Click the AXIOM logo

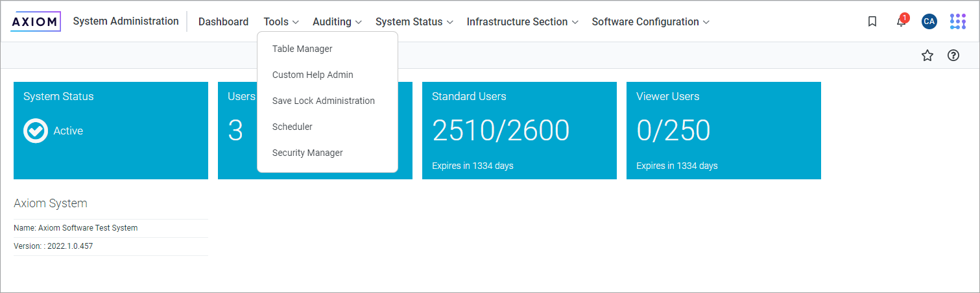pyautogui.click(x=36, y=21)
